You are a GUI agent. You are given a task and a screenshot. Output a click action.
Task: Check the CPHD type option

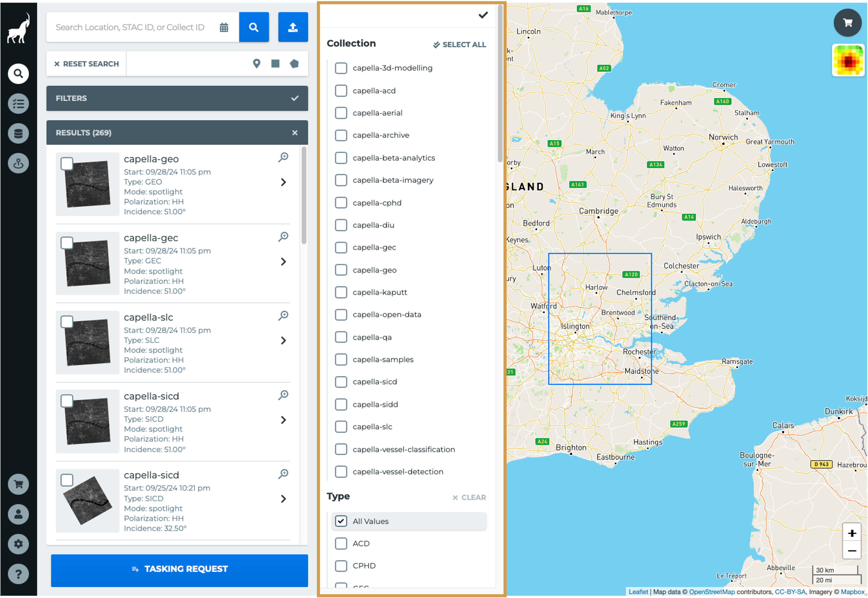pos(341,566)
